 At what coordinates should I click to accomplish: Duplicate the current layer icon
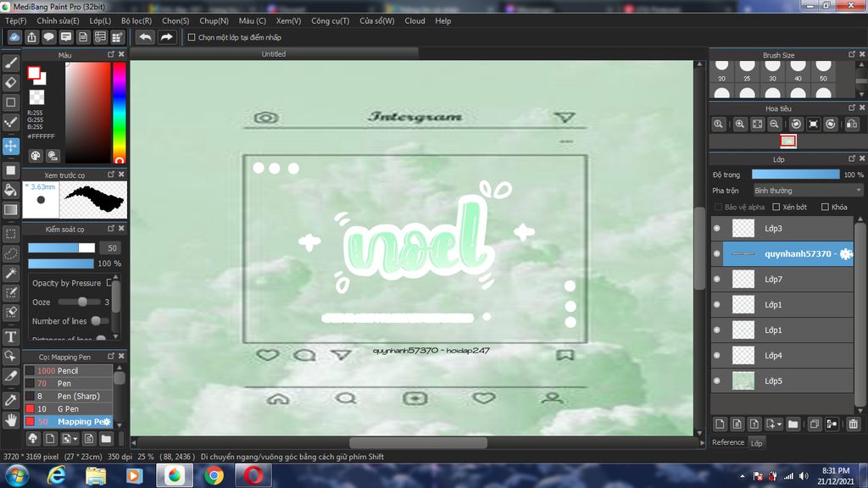tap(815, 424)
